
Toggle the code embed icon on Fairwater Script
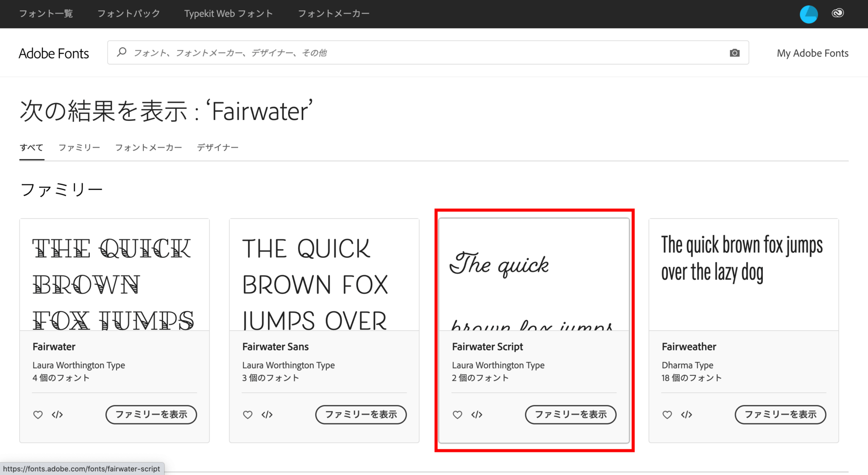pyautogui.click(x=476, y=415)
